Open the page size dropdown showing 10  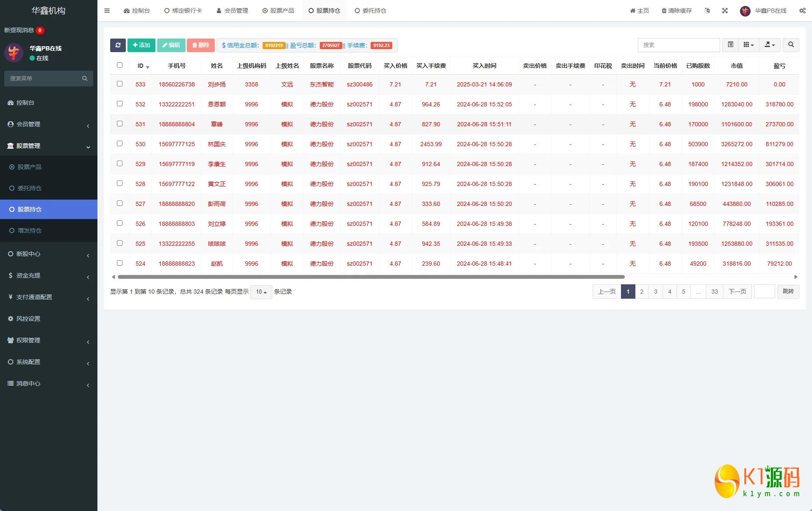click(261, 292)
